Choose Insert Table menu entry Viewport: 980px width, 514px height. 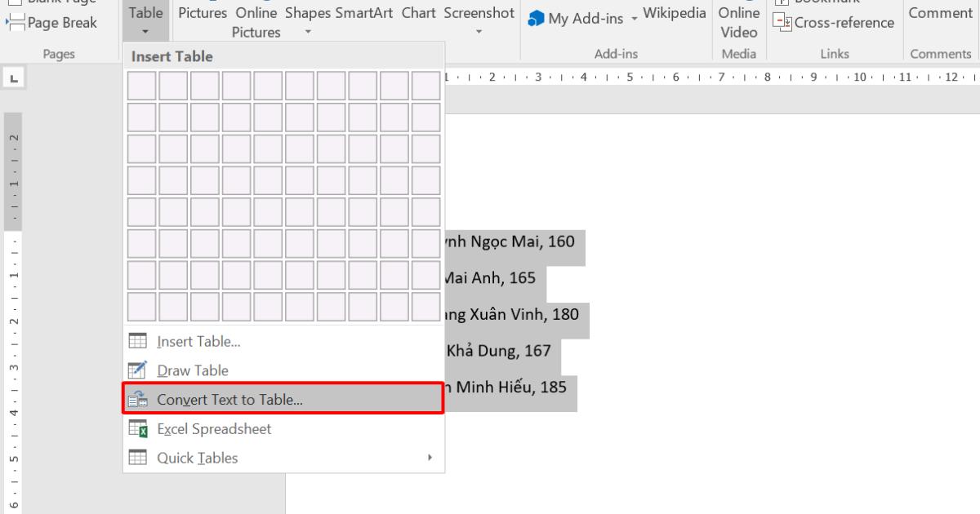[x=198, y=342]
